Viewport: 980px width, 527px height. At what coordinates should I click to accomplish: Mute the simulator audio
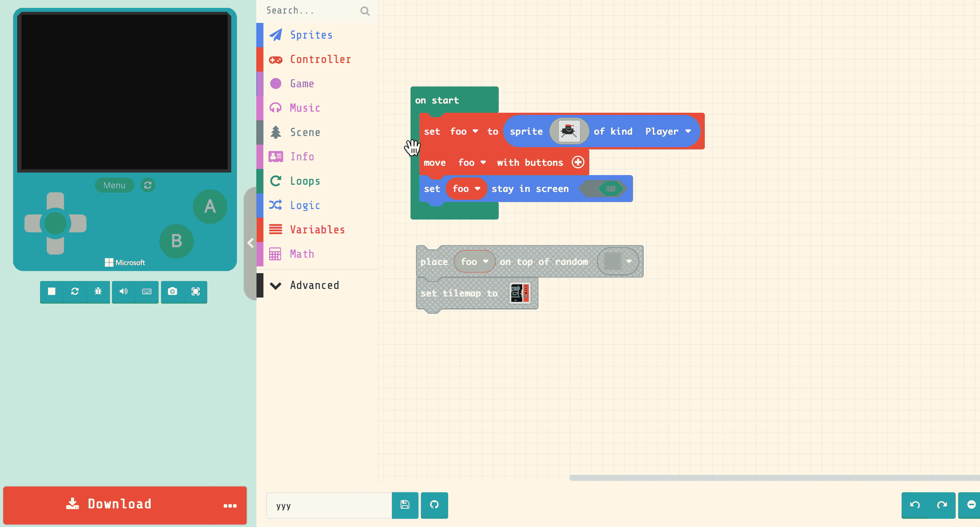click(123, 291)
